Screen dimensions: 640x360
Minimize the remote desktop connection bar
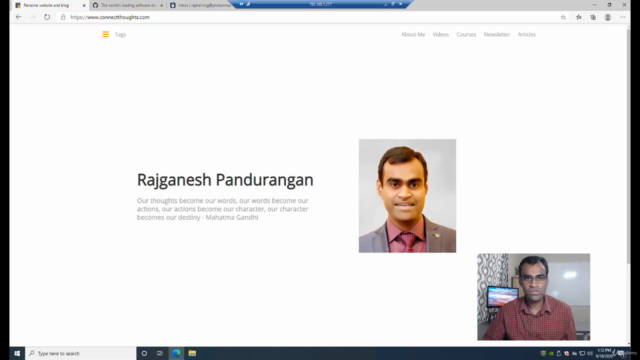[386, 4]
